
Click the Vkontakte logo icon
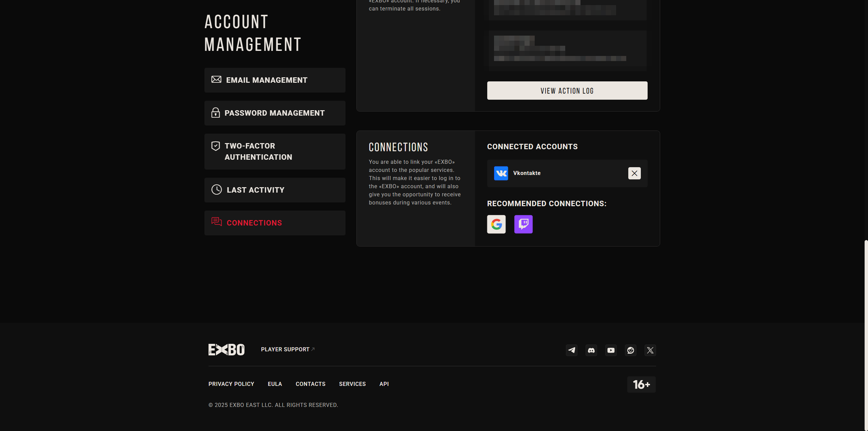pyautogui.click(x=501, y=173)
